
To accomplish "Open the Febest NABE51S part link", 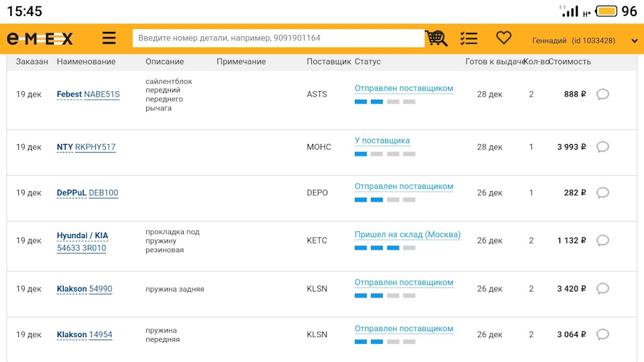I will [x=88, y=95].
